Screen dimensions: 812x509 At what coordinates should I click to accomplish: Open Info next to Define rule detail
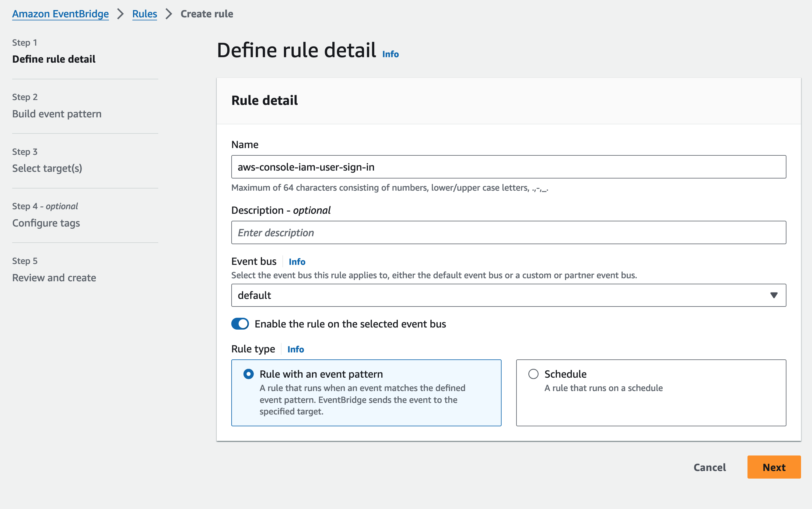coord(390,54)
